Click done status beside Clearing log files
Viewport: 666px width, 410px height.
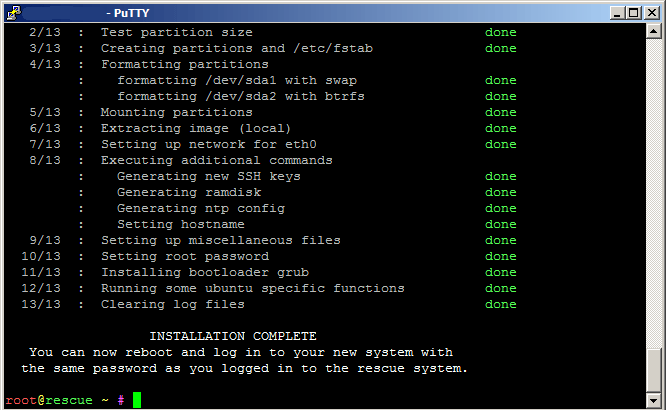point(500,304)
